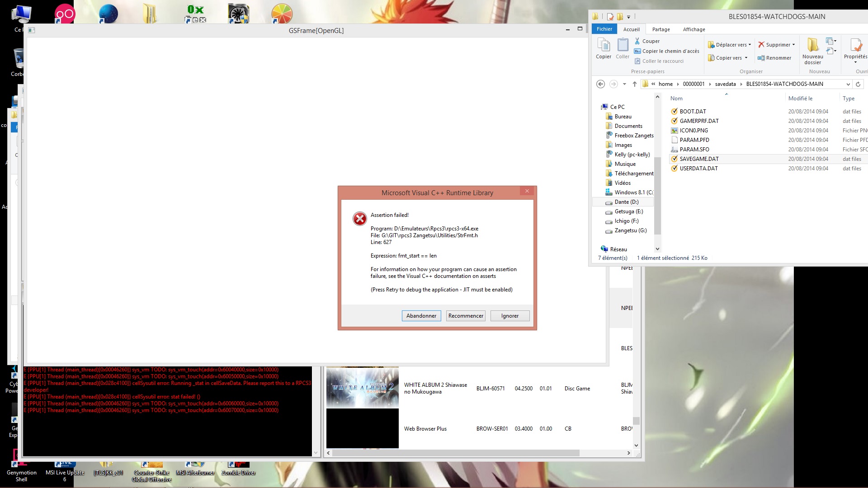Open the 0xdex desktop shortcut

tap(195, 14)
